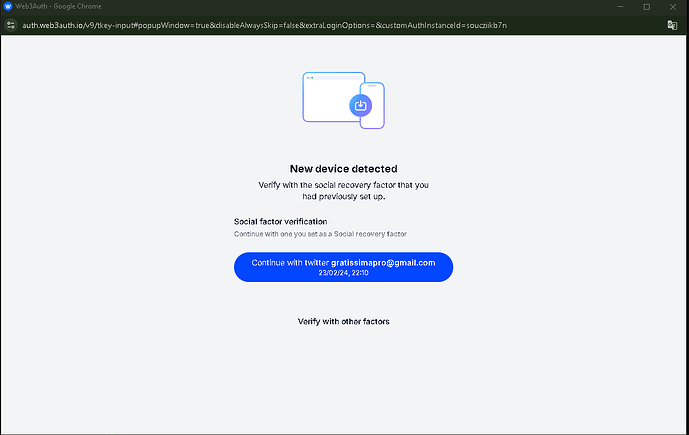Open Verify with other factors link
This screenshot has height=435, width=689.
coord(344,322)
